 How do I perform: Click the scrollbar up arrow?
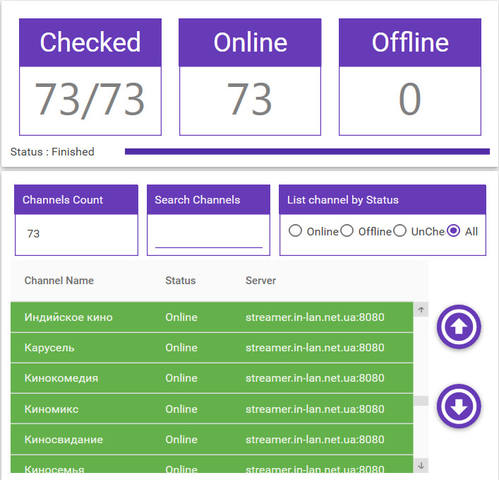[x=421, y=309]
